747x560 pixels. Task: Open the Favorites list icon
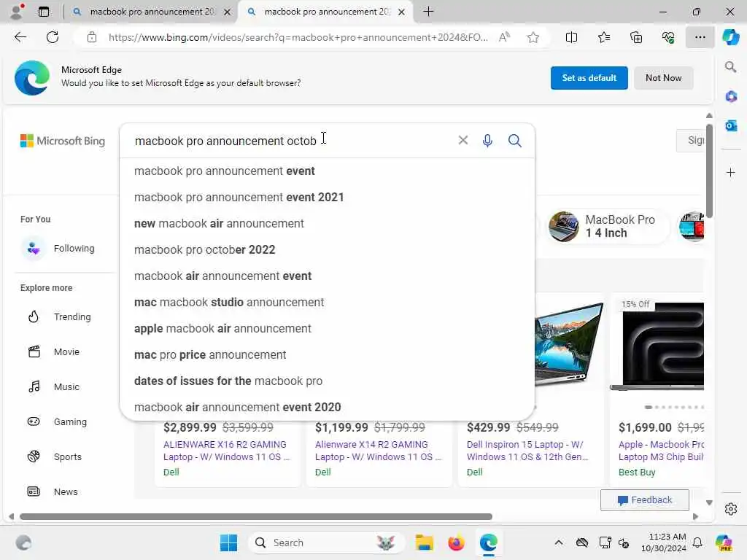(603, 37)
